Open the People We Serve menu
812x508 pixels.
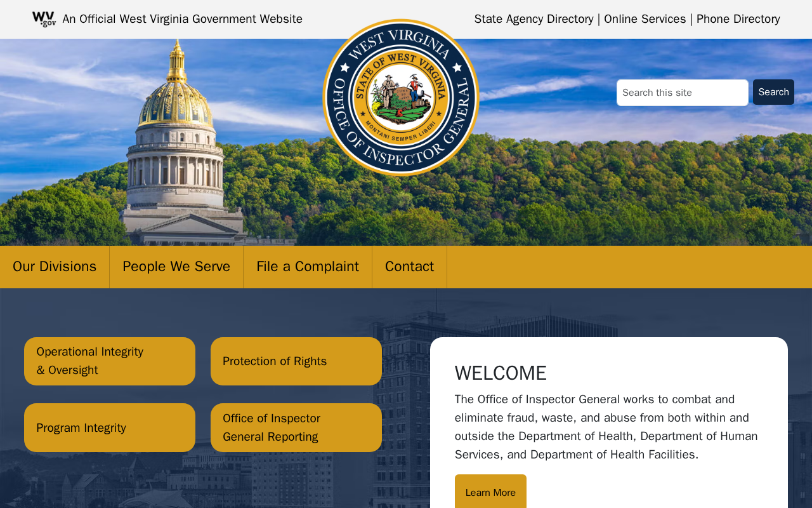(176, 267)
